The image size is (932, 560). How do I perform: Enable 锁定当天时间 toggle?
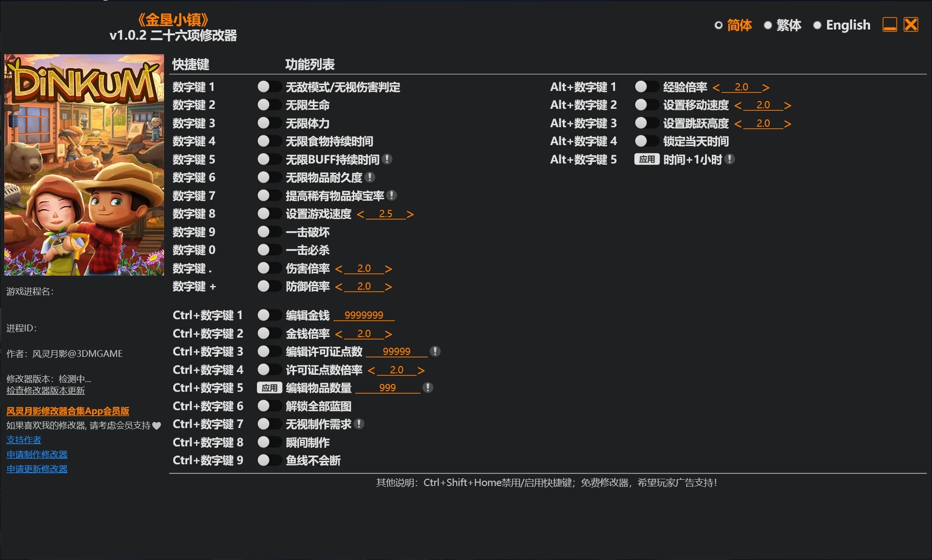646,141
